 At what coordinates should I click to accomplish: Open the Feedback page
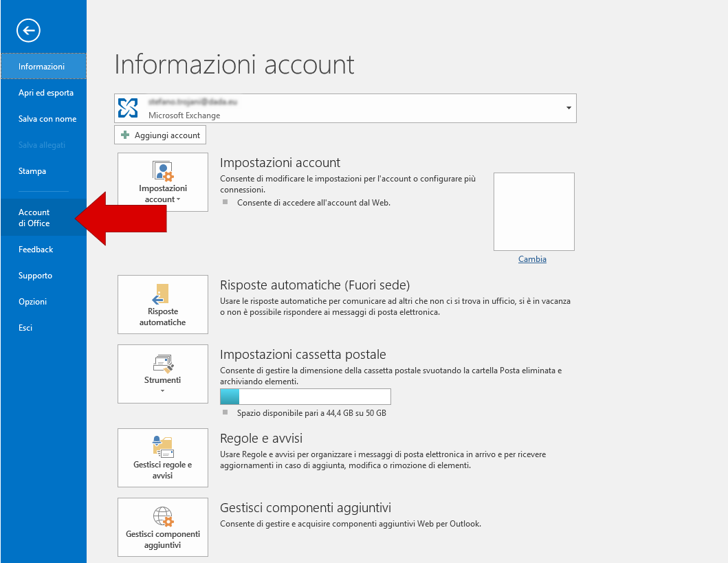[x=43, y=250]
